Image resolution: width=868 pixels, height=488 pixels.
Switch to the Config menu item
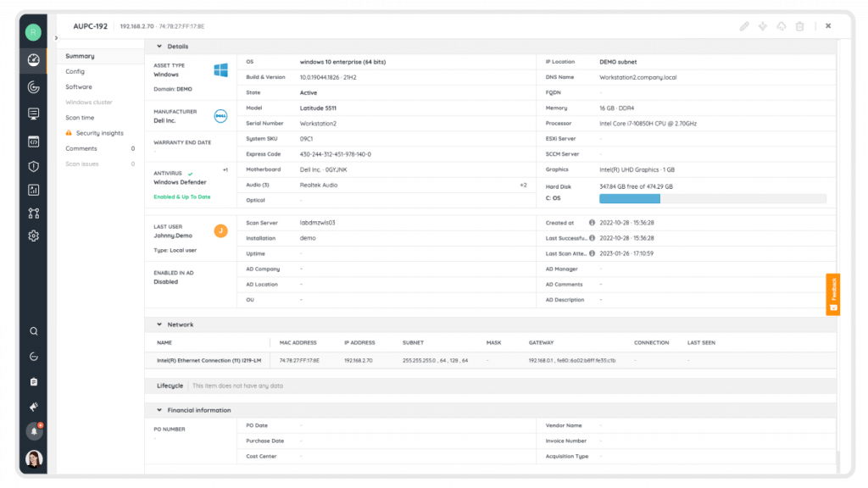(x=76, y=71)
